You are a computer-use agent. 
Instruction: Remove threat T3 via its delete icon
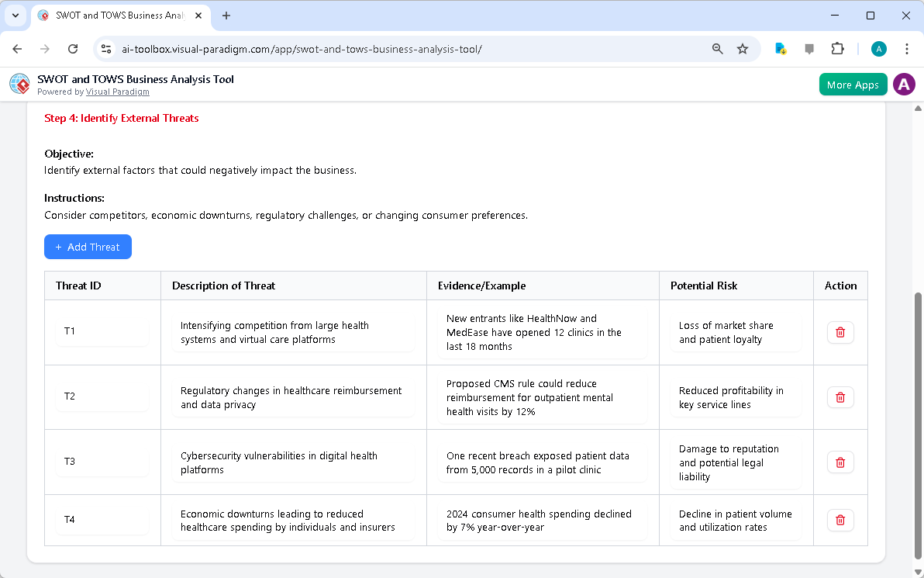coord(840,462)
